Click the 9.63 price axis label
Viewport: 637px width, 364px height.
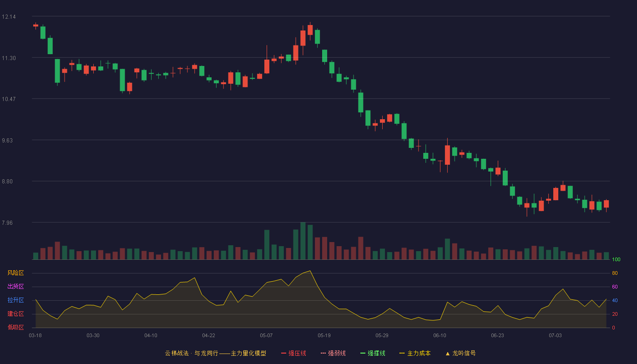(x=7, y=141)
